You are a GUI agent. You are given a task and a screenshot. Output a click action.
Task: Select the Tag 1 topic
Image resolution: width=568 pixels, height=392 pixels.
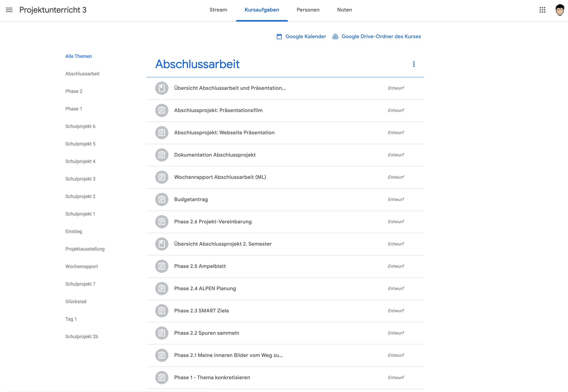71,319
